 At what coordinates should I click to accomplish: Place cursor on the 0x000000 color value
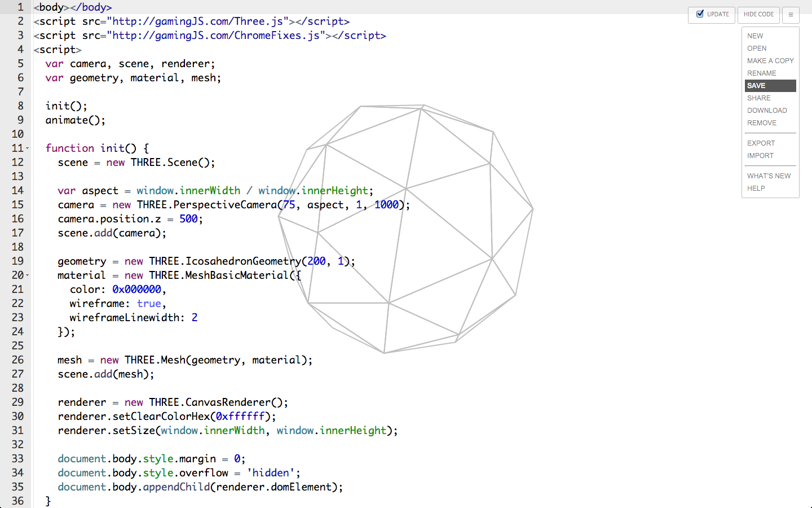(136, 290)
